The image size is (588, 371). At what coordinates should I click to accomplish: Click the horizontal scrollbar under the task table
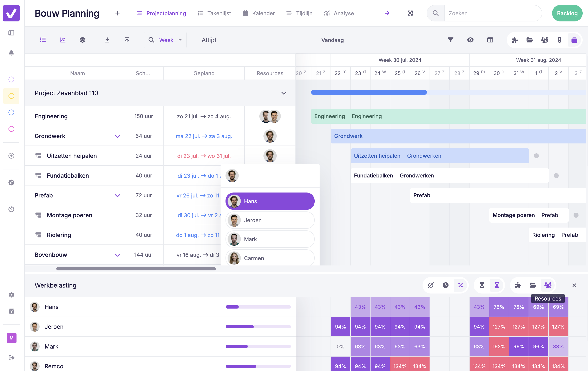pyautogui.click(x=136, y=269)
